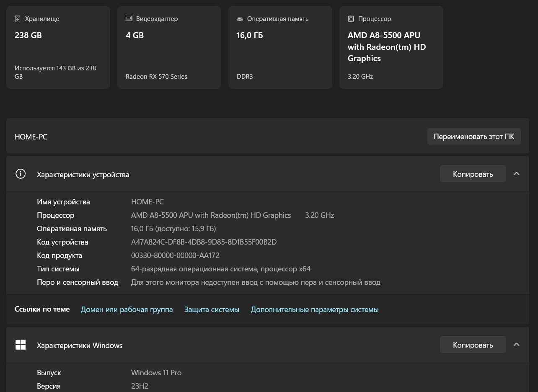538x392 pixels.
Task: Click the Windows logo beside Характеристики Windows
Action: tap(21, 345)
